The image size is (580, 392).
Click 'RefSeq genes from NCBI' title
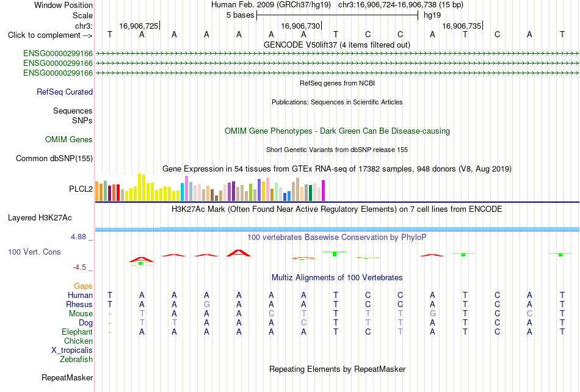click(337, 83)
